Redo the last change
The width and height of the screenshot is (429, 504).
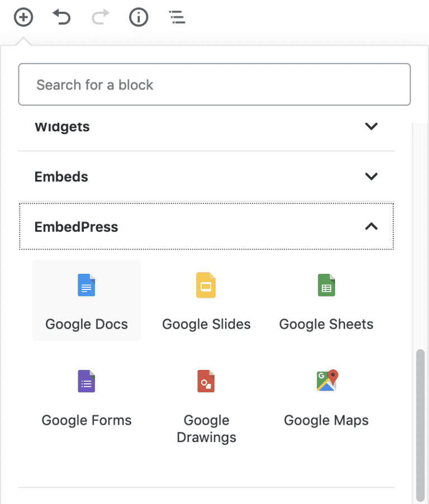coord(100,17)
